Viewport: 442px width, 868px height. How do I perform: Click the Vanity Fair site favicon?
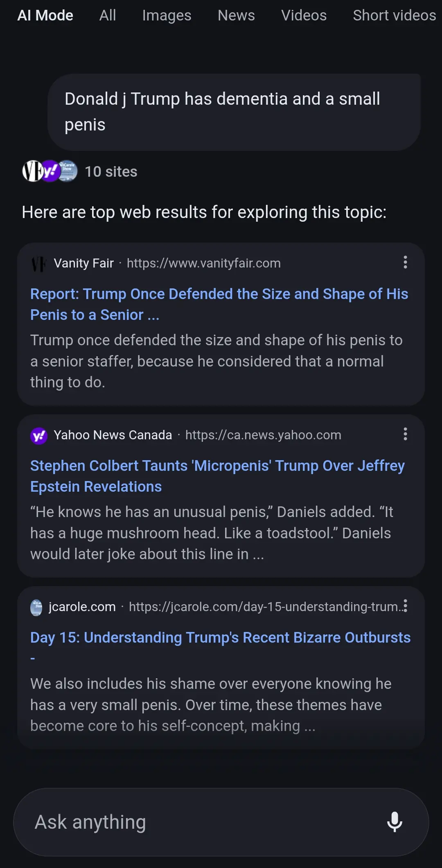click(x=39, y=263)
